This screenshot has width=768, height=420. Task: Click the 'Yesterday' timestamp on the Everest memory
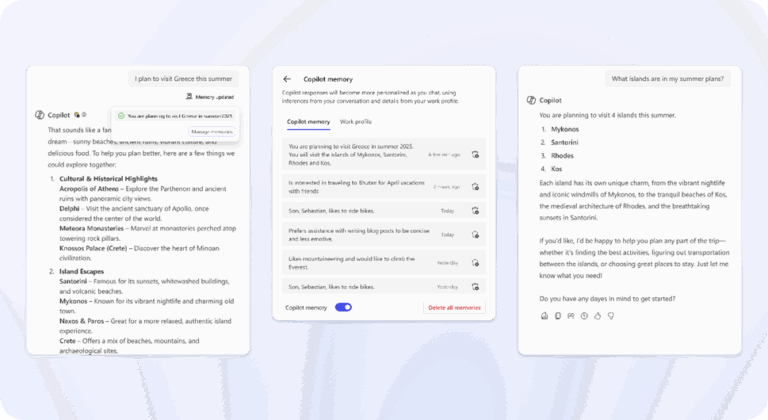tap(447, 263)
